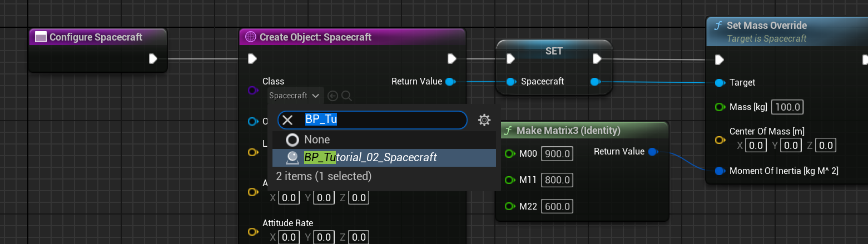Edit the M11 value 800.0
The height and width of the screenshot is (244, 868).
(557, 180)
